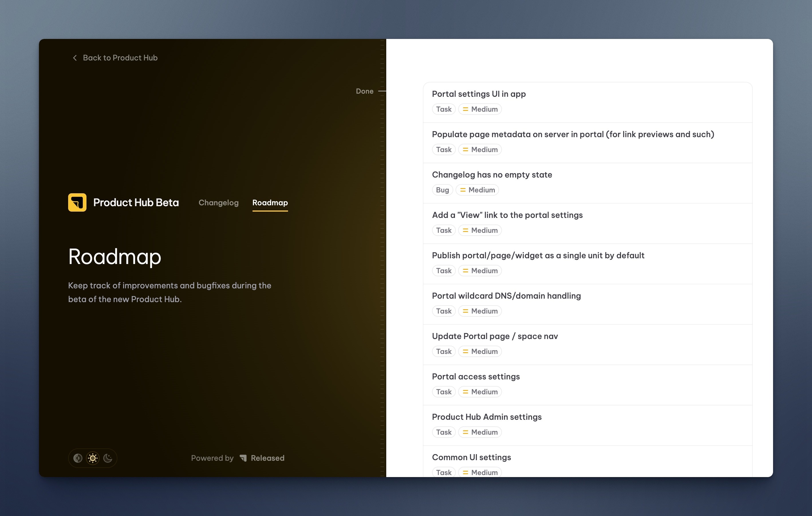
Task: Switch to dark theme moon icon
Action: coord(108,458)
